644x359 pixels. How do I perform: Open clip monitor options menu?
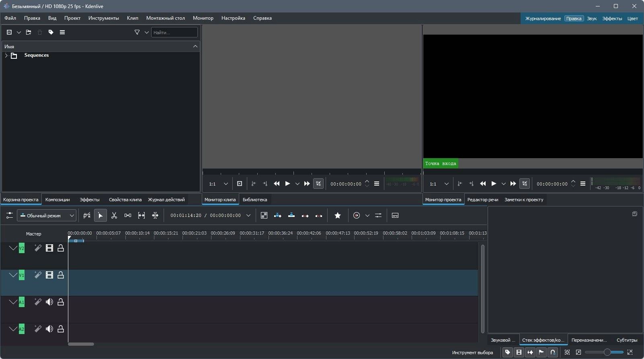[x=377, y=184]
